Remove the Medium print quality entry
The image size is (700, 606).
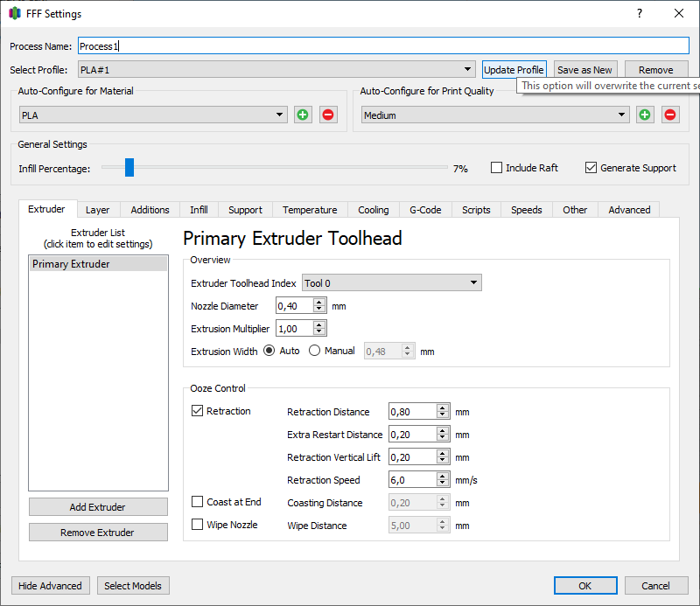pyautogui.click(x=670, y=115)
